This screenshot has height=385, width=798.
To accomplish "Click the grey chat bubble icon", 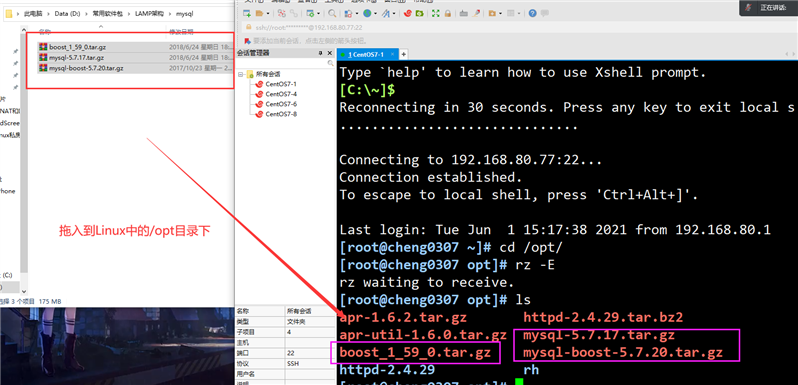I will pos(545,13).
